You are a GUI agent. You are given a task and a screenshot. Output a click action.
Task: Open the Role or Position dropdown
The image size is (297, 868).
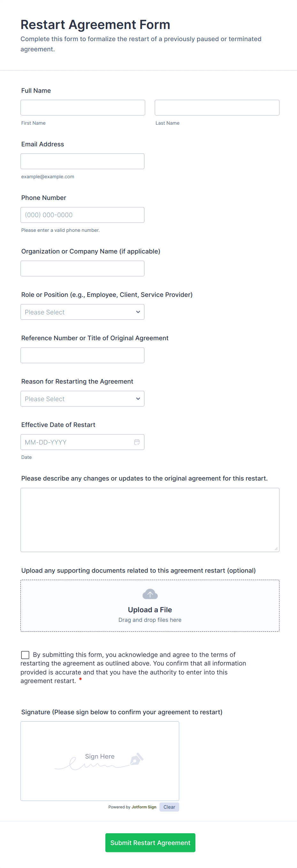(82, 312)
